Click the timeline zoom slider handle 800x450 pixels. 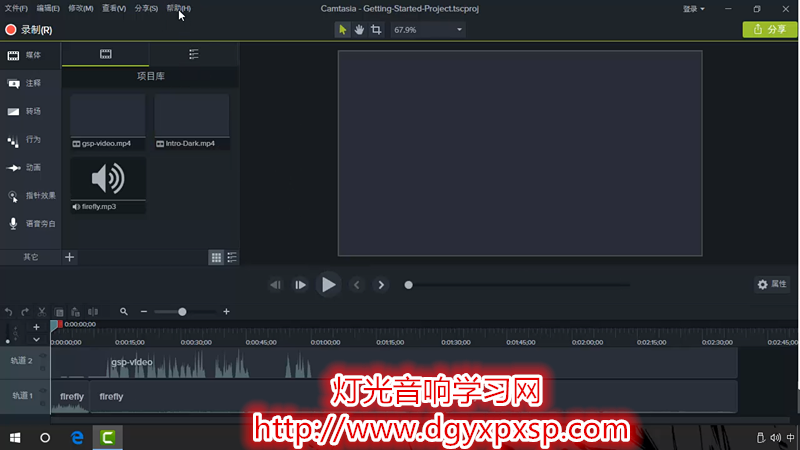[x=182, y=312]
